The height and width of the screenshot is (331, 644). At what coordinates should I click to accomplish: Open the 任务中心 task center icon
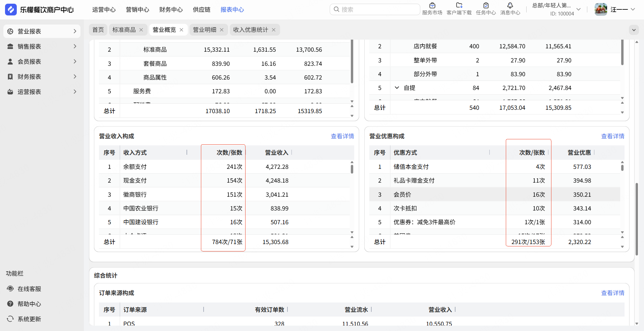pos(486,6)
